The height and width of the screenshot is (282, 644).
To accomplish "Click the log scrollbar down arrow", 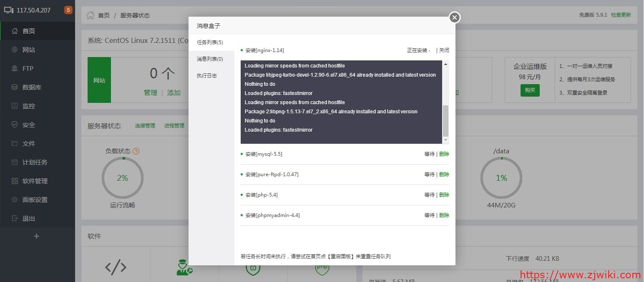I will click(445, 140).
